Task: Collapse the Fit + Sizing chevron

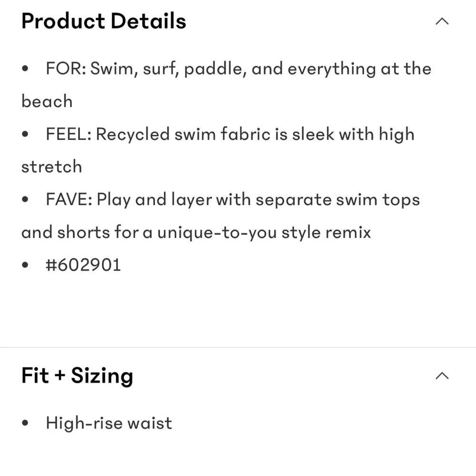Action: [x=442, y=376]
